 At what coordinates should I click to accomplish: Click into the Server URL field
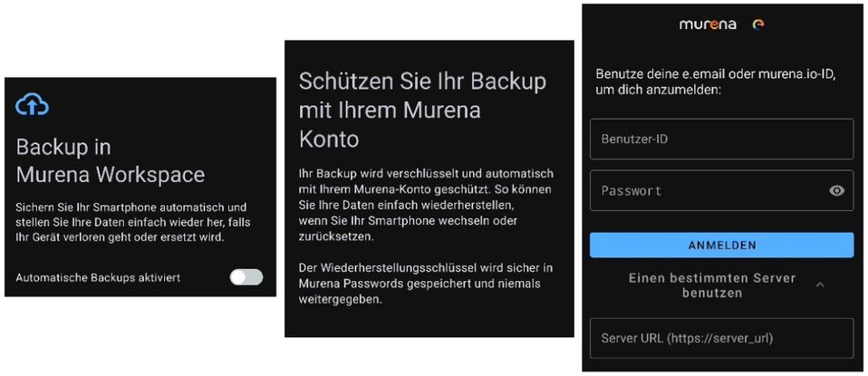pyautogui.click(x=722, y=338)
